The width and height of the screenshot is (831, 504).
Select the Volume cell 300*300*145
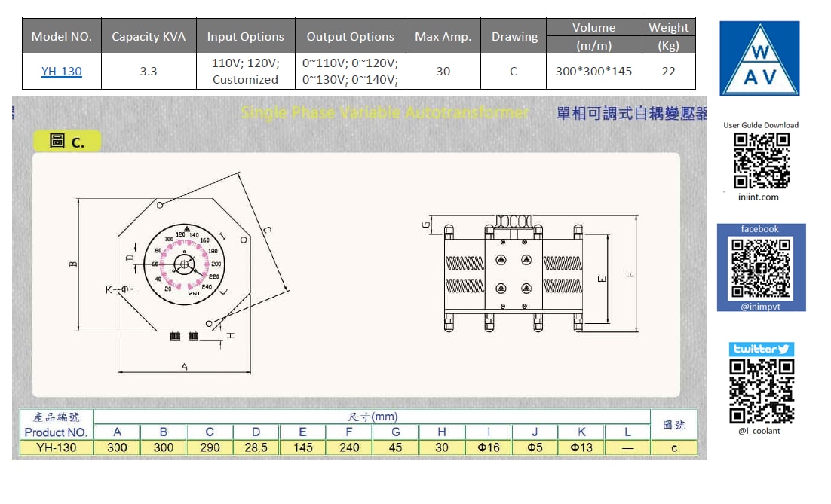pos(593,72)
